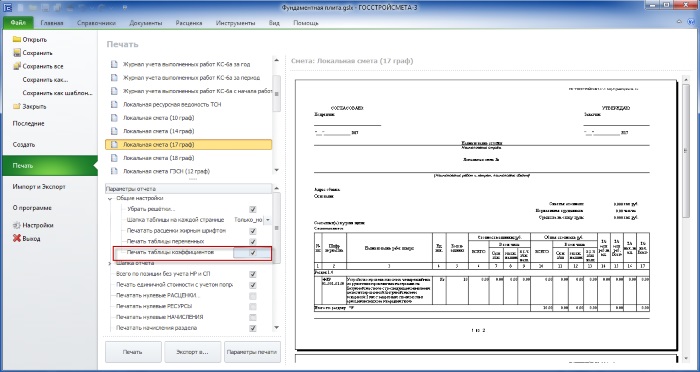Toggle Печать таблицы переменных checkbox
This screenshot has width=700, height=372.
tap(253, 242)
